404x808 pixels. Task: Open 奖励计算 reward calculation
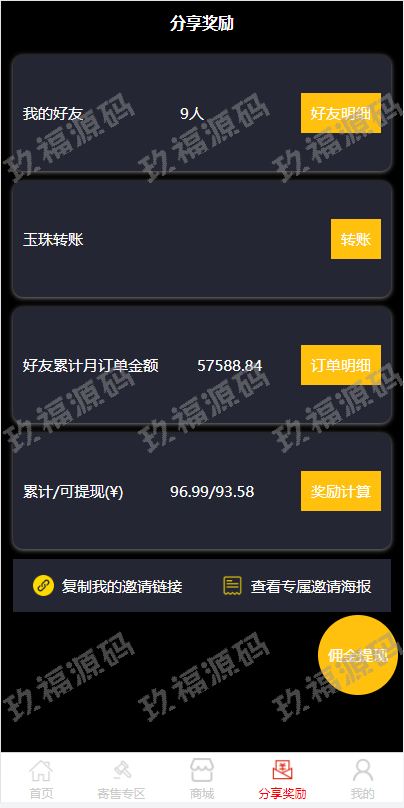[x=341, y=491]
